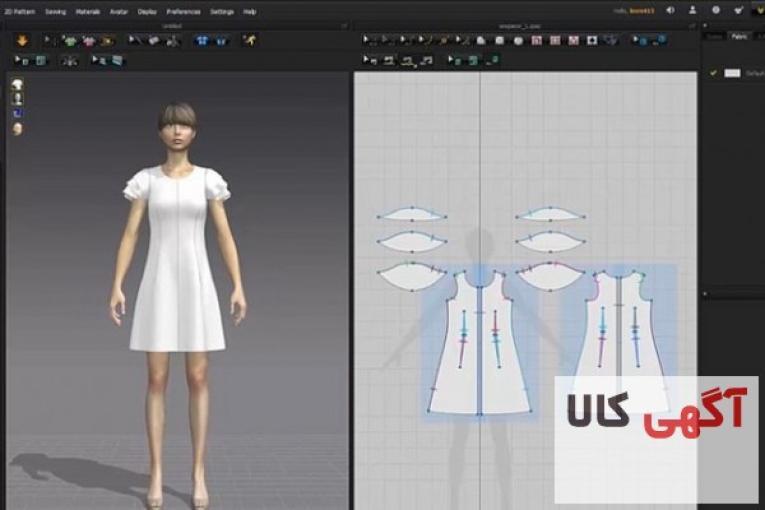
Task: Open the 2D Pattern menu
Action: [x=20, y=12]
